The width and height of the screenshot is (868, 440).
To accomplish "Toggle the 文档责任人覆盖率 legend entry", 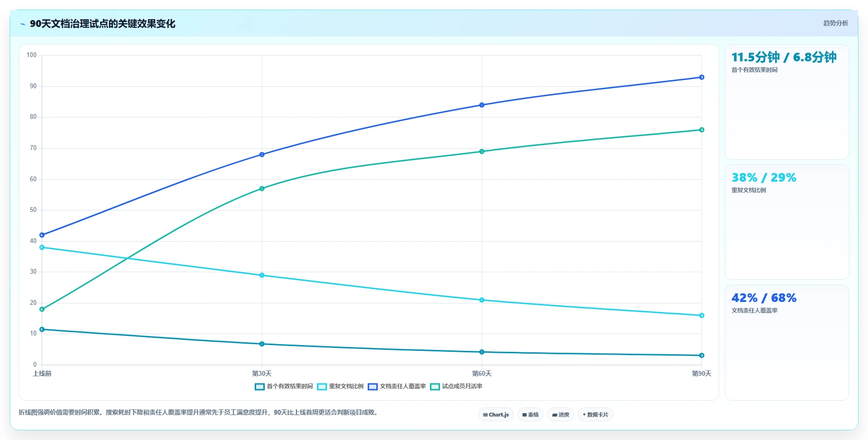I will [x=397, y=386].
